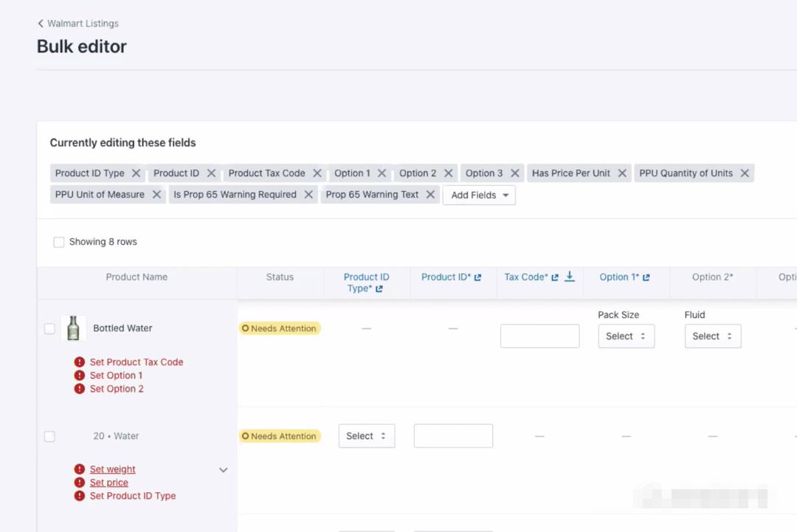Image resolution: width=797 pixels, height=532 pixels.
Task: Click the Bottled Water Tax Code input
Action: (x=539, y=336)
